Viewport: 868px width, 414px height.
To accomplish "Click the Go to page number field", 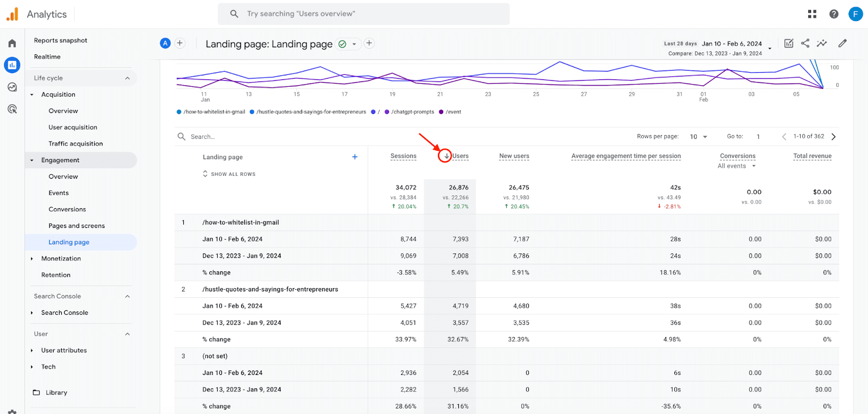I will coord(758,137).
